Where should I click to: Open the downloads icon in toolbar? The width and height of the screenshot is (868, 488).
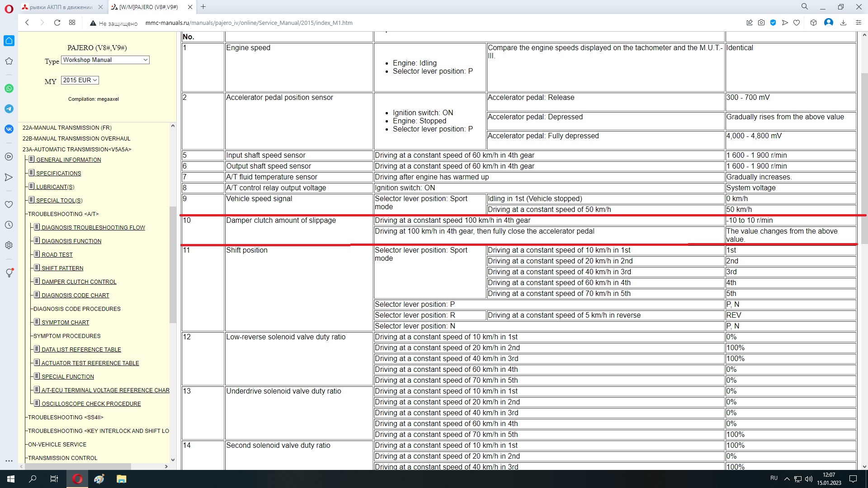(843, 23)
